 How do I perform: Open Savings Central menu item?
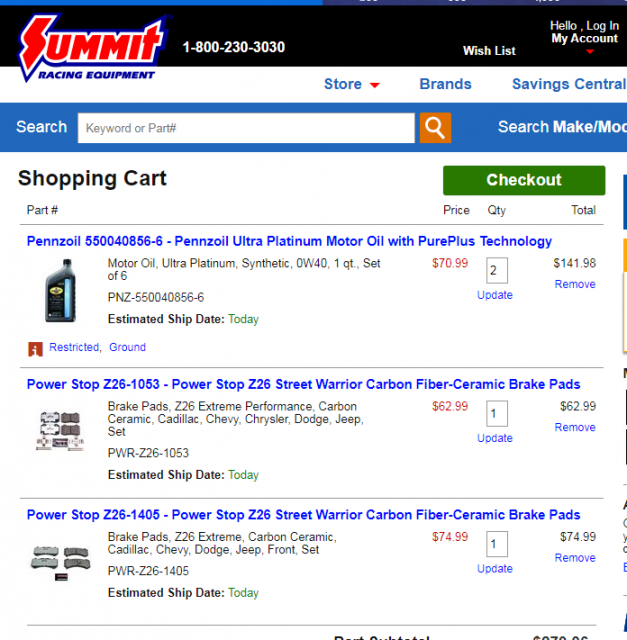click(569, 84)
